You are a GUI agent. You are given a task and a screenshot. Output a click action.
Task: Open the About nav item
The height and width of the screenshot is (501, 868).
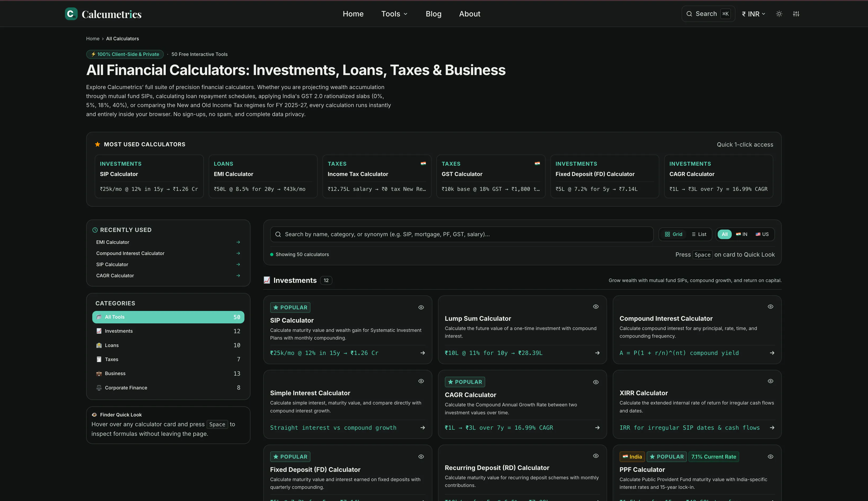click(x=470, y=14)
